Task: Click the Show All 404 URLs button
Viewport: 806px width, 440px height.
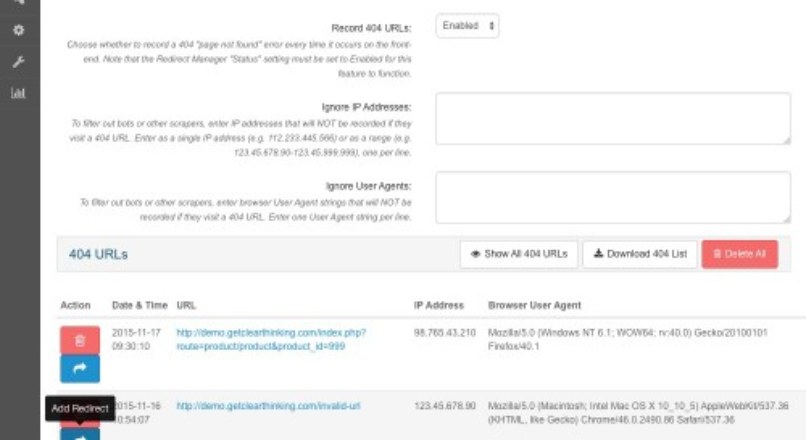Action: [x=518, y=254]
